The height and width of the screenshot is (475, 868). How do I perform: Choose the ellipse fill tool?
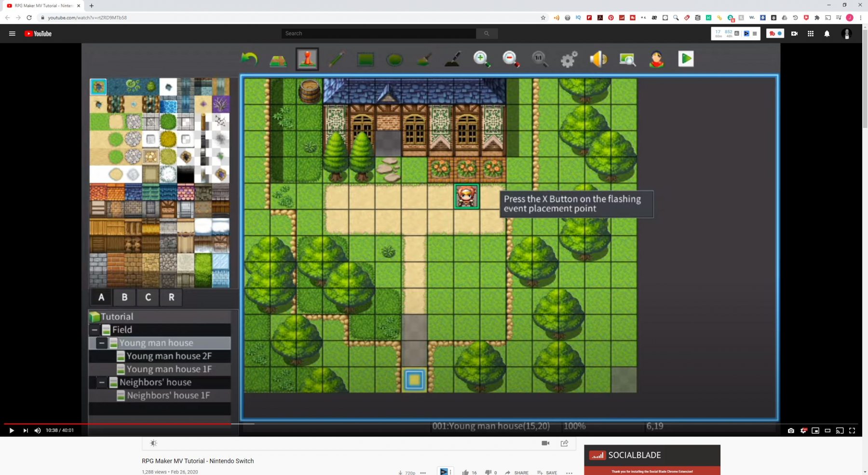coord(394,59)
